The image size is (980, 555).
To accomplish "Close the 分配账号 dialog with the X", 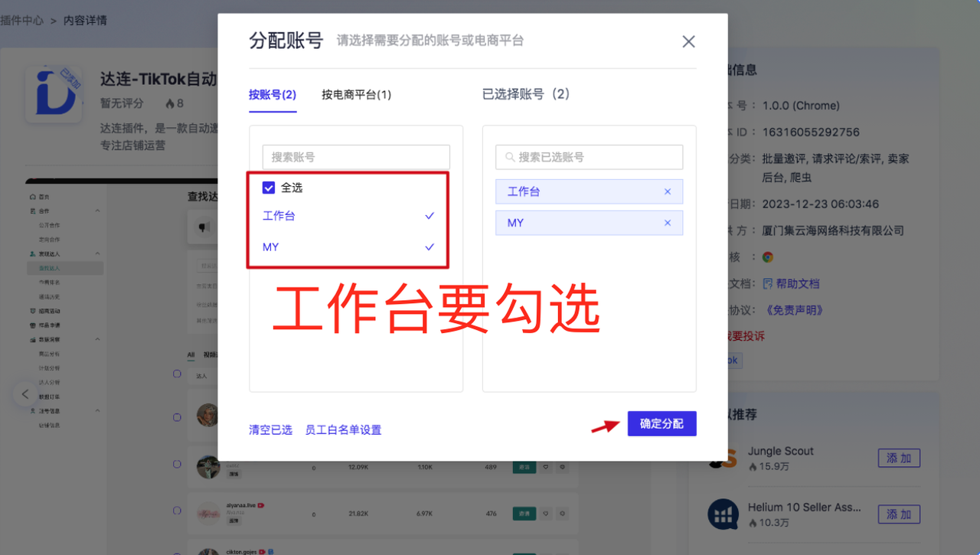I will click(x=688, y=41).
